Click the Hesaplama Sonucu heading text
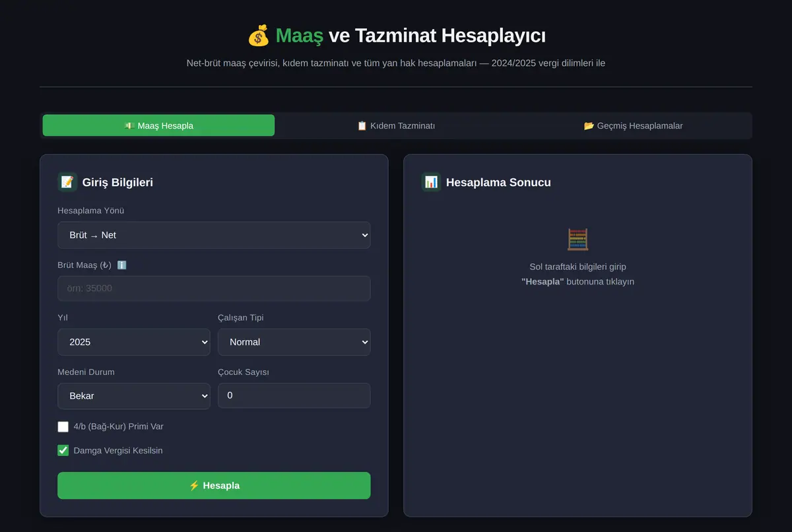 pos(498,182)
